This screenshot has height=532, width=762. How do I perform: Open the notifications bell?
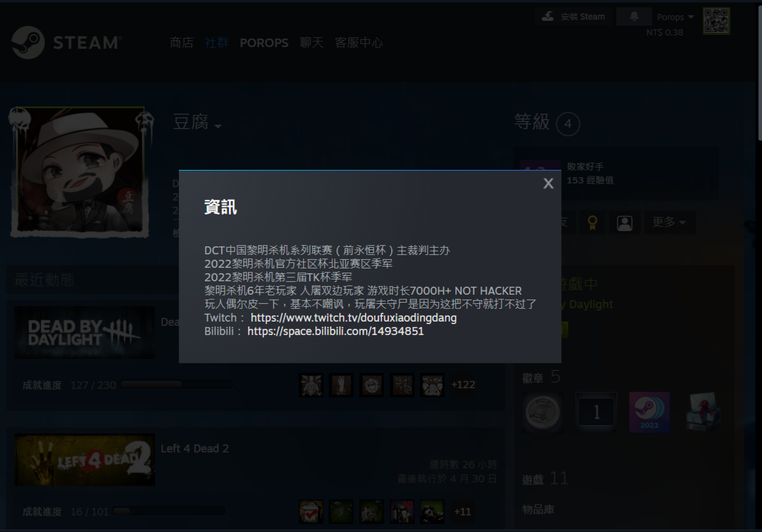click(633, 17)
